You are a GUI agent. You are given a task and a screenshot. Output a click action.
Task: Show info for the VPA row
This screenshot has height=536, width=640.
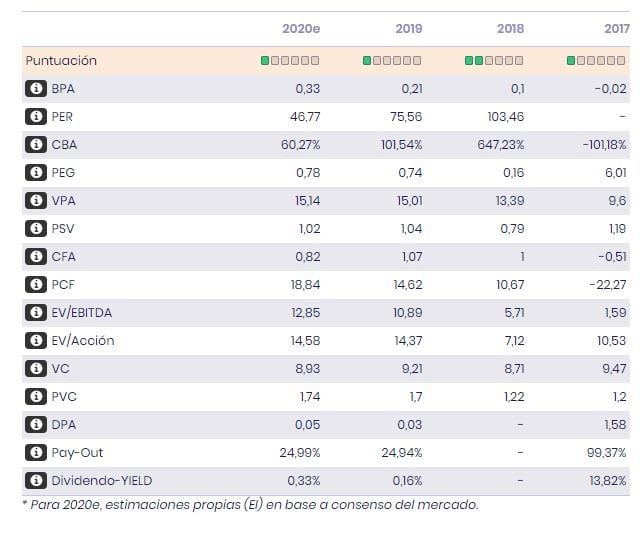pyautogui.click(x=36, y=201)
